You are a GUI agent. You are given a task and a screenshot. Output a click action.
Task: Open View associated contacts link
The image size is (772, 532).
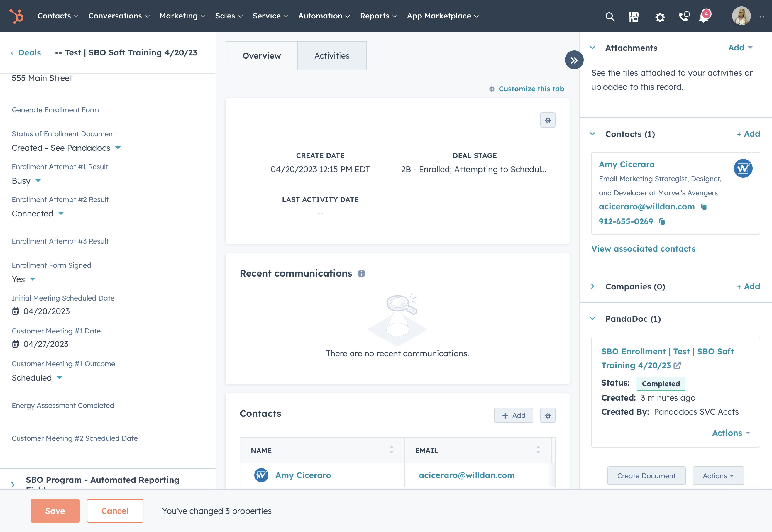pyautogui.click(x=643, y=249)
